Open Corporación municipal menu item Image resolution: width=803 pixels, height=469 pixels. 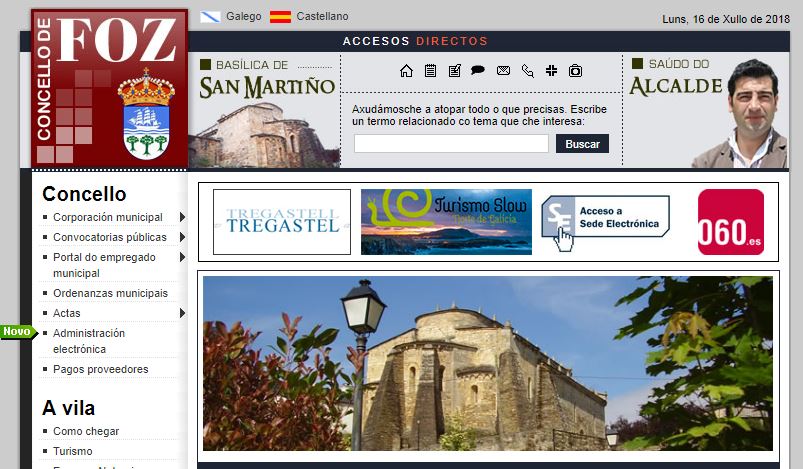click(108, 217)
